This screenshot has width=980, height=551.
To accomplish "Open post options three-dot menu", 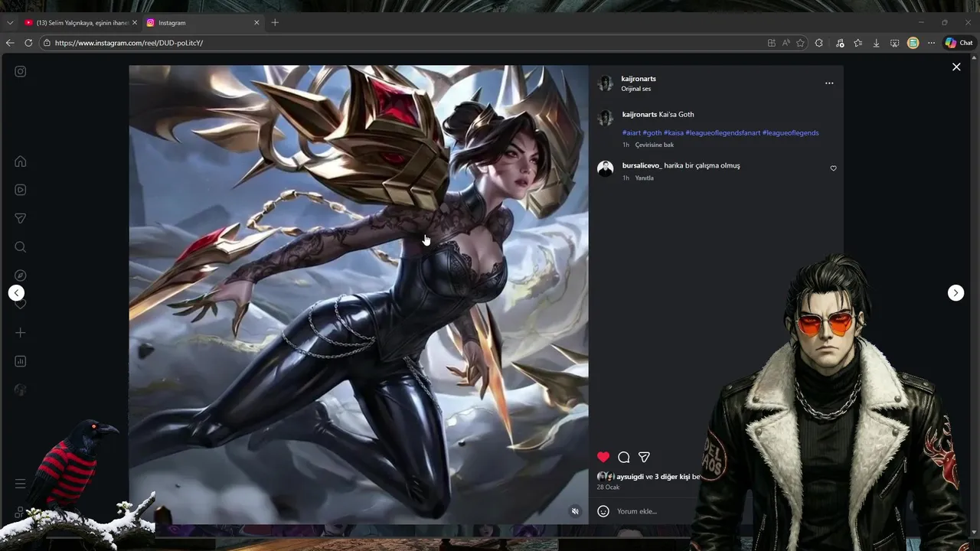I will pos(829,83).
